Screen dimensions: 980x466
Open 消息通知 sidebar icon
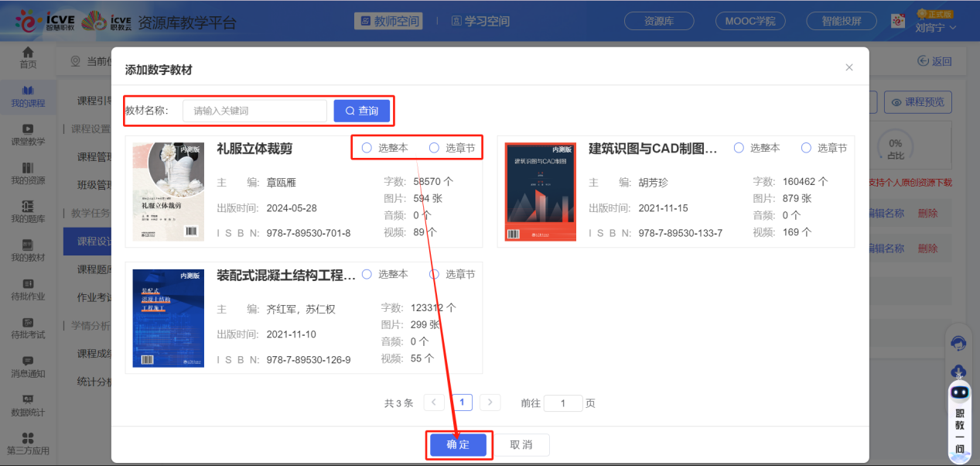click(28, 366)
